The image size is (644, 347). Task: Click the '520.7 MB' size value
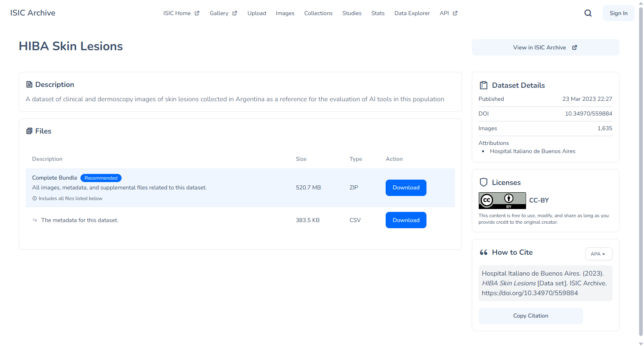coord(308,187)
